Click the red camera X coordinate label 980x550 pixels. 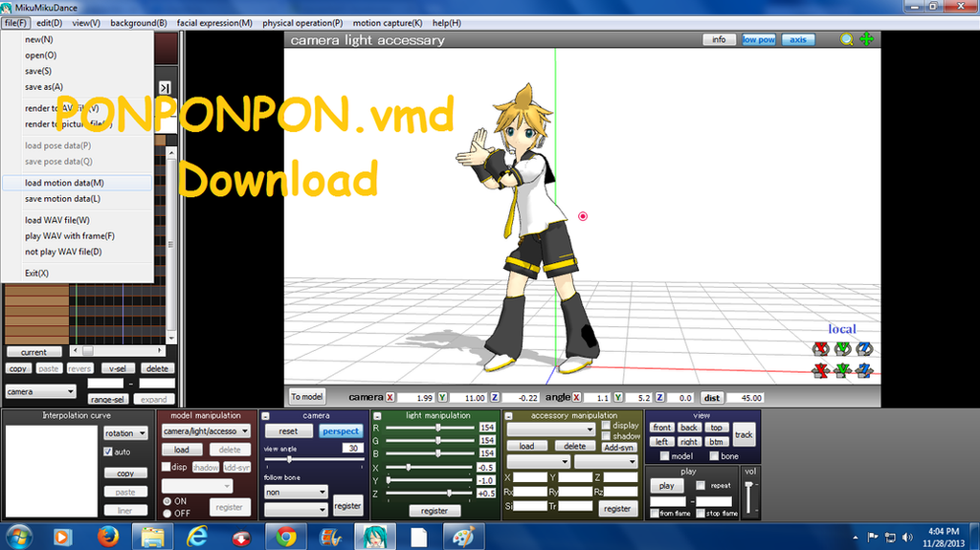click(390, 398)
